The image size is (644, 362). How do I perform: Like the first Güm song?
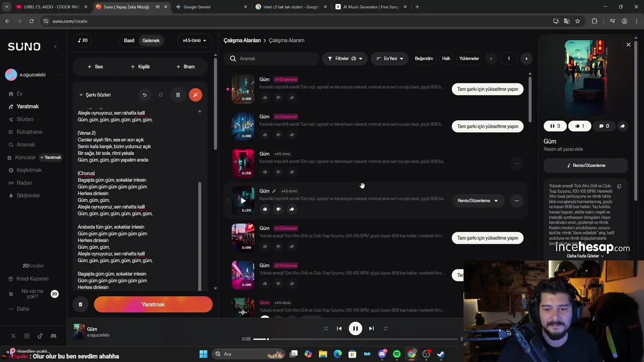coord(265,98)
